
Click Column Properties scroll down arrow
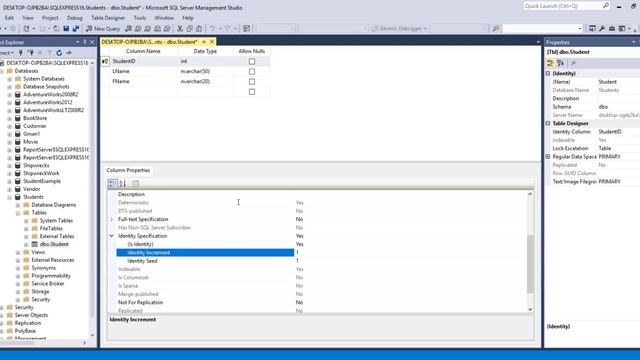pos(530,309)
